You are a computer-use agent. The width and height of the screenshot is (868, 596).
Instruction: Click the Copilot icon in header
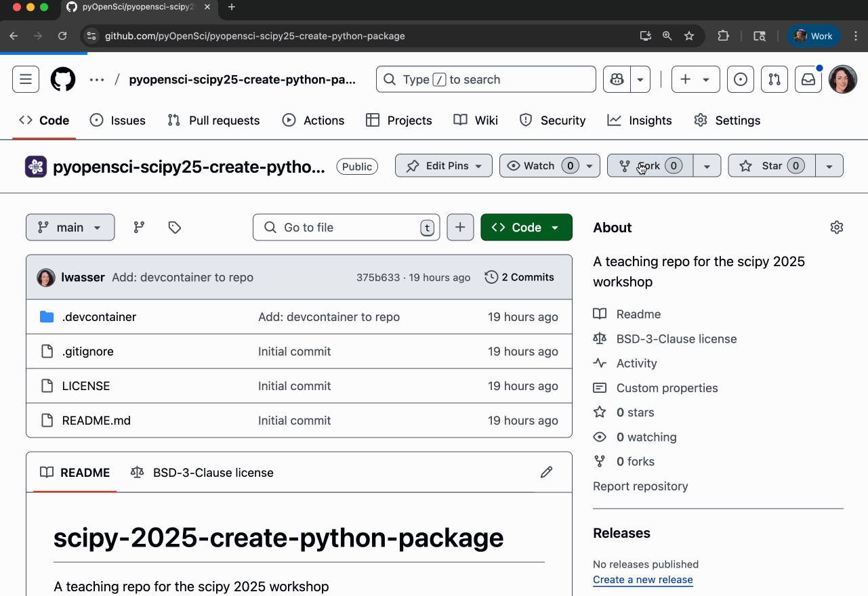617,79
